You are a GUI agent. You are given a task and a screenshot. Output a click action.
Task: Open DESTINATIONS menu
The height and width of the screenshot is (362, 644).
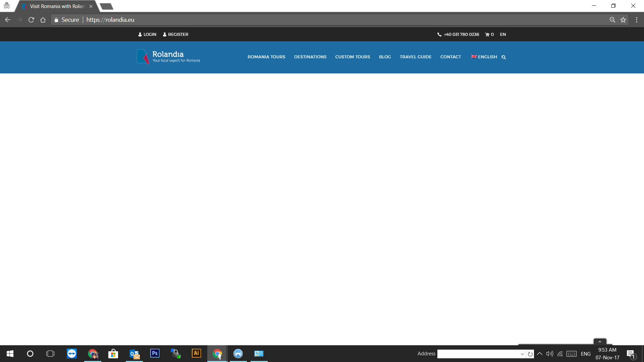(310, 57)
